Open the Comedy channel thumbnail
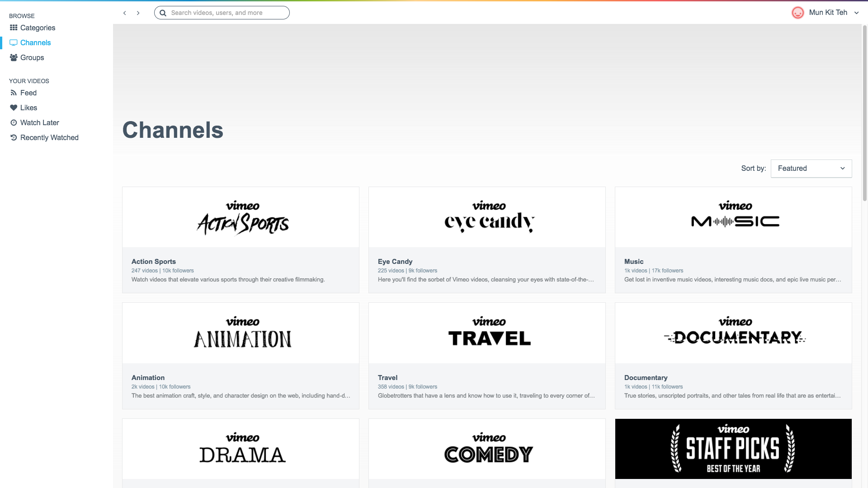The width and height of the screenshot is (868, 488). [487, 449]
